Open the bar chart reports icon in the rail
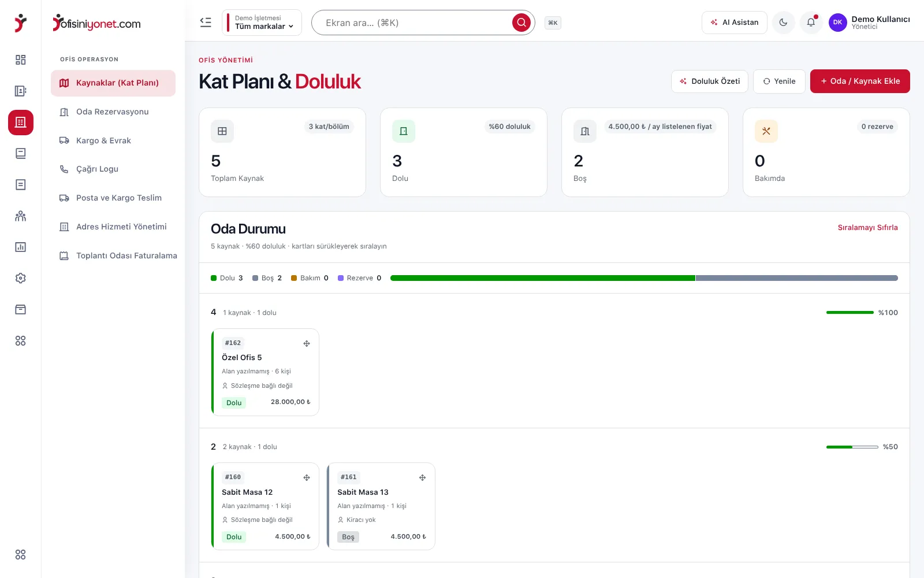This screenshot has width=924, height=578. point(21,247)
